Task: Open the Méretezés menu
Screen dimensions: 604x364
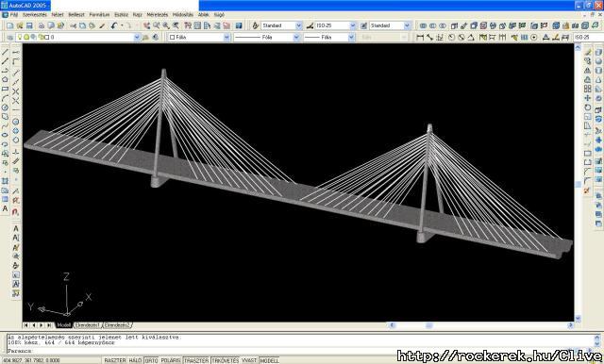Action: 158,15
